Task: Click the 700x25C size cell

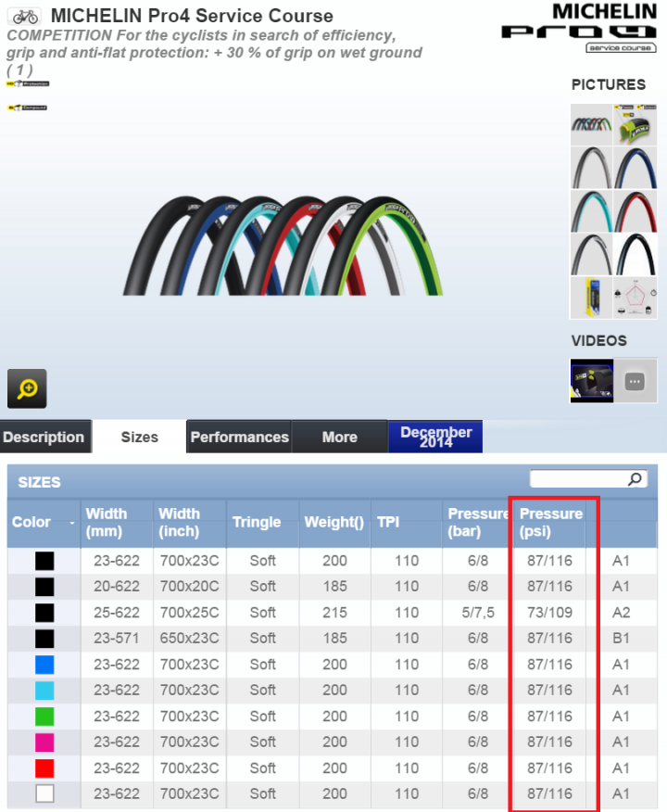Action: 189,612
